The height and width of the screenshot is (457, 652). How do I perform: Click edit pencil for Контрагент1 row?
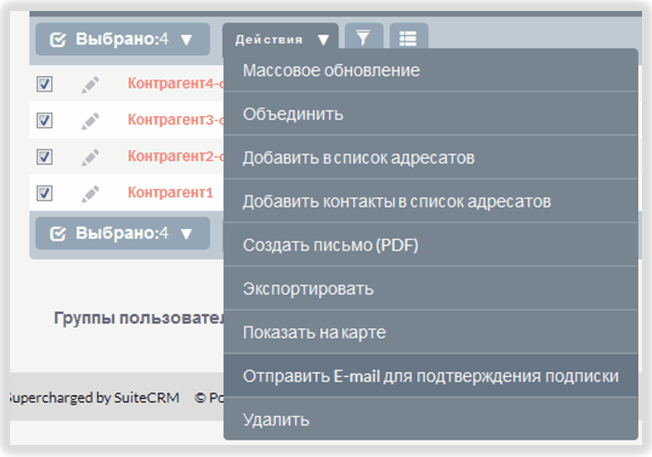tap(91, 193)
